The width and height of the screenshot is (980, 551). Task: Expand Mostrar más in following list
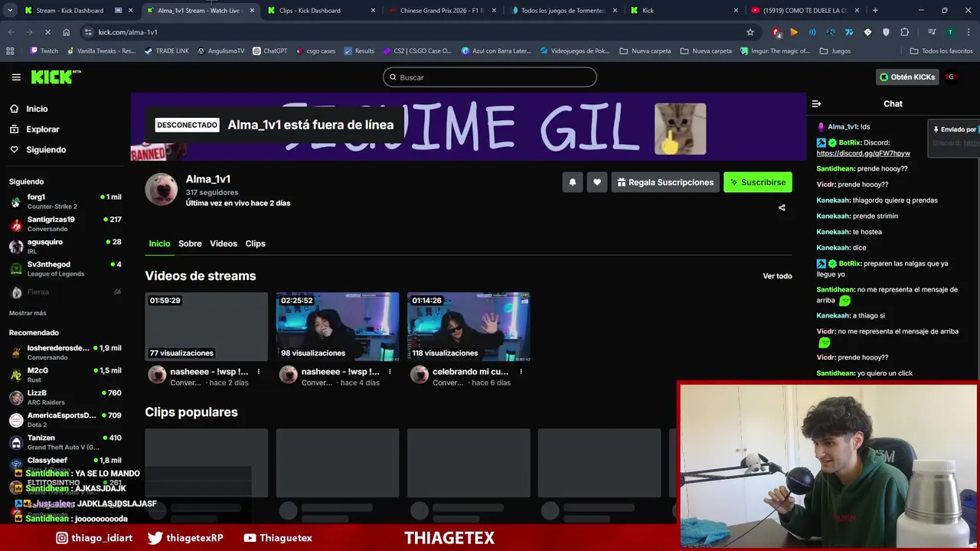tap(28, 313)
